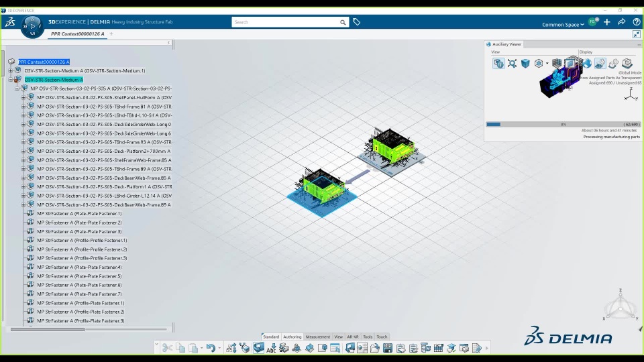The width and height of the screenshot is (644, 362).
Task: Click the graduation cap icon in toolbar
Action: (451, 348)
